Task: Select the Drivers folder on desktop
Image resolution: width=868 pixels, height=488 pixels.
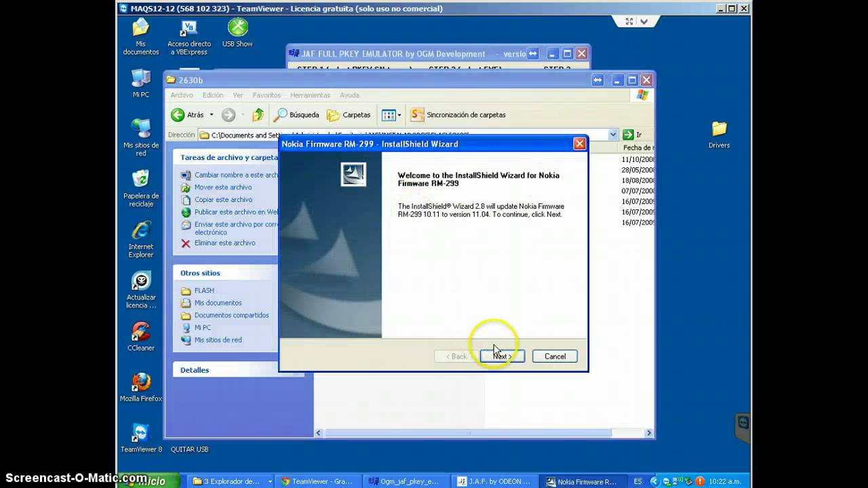Action: tap(719, 135)
